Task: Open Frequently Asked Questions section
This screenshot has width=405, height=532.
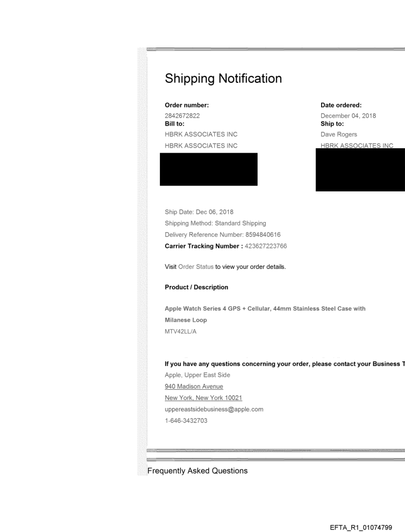Action: pos(198,471)
